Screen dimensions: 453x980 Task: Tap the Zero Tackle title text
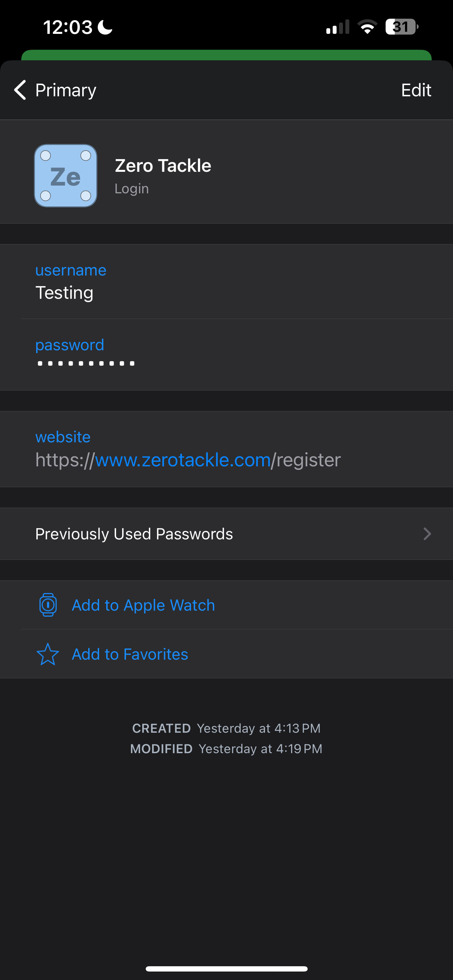[x=163, y=165]
